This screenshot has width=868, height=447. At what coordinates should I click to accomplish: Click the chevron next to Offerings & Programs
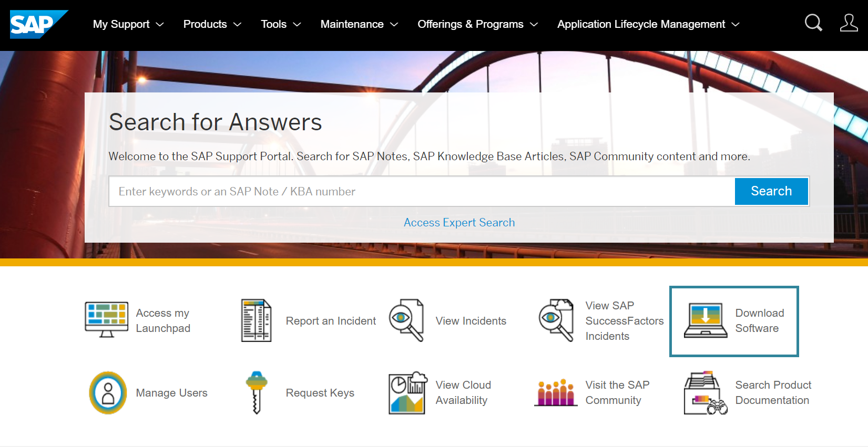(x=534, y=25)
